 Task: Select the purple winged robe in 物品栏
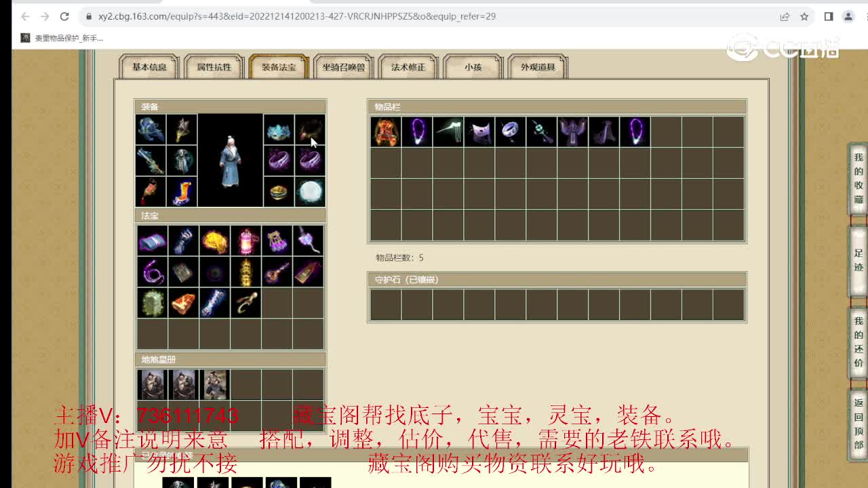(572, 131)
